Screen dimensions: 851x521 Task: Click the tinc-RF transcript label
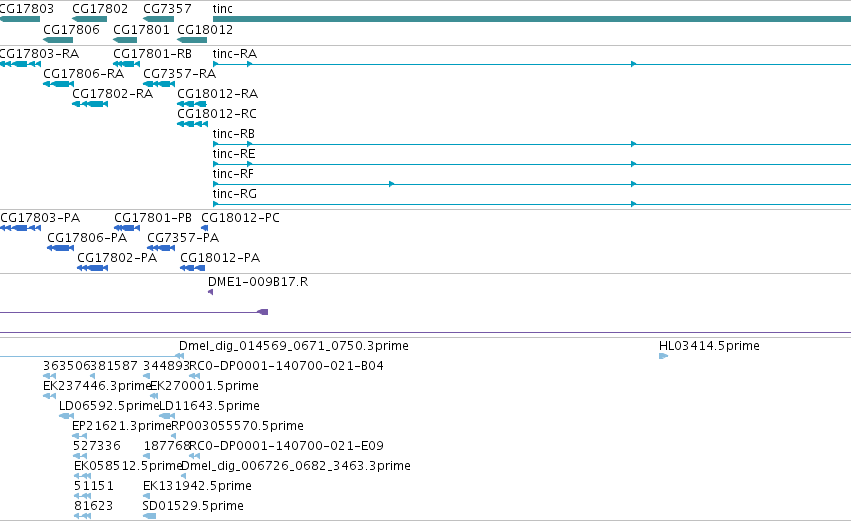tap(233, 174)
